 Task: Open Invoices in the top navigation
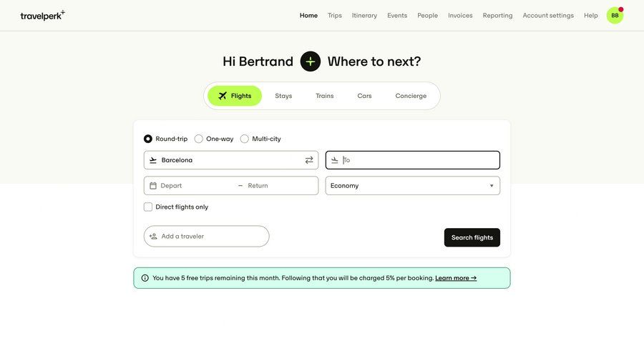coord(460,15)
